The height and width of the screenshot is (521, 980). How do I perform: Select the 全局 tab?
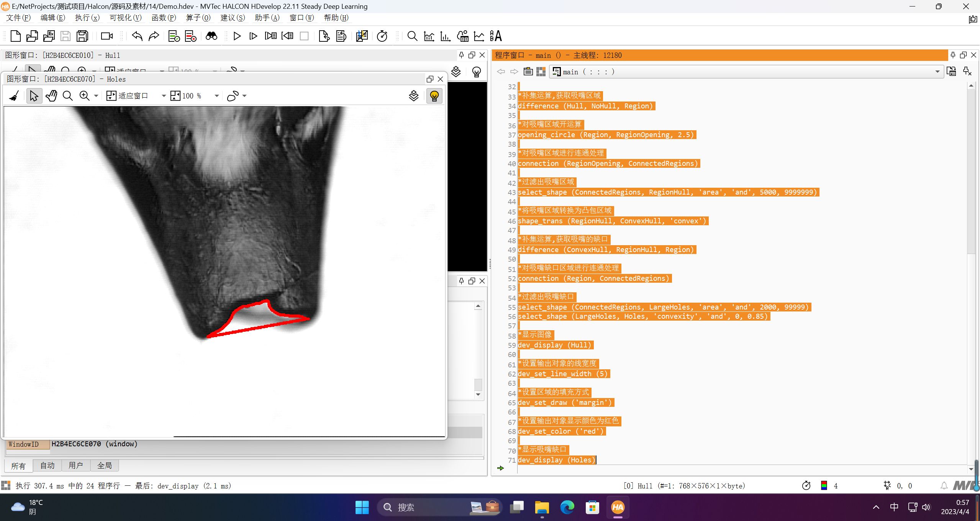104,465
